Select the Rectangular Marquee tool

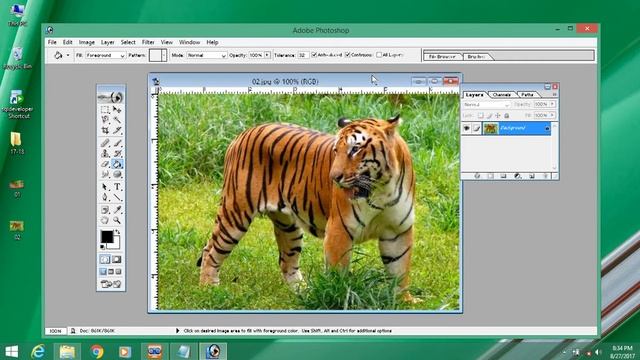(105, 109)
